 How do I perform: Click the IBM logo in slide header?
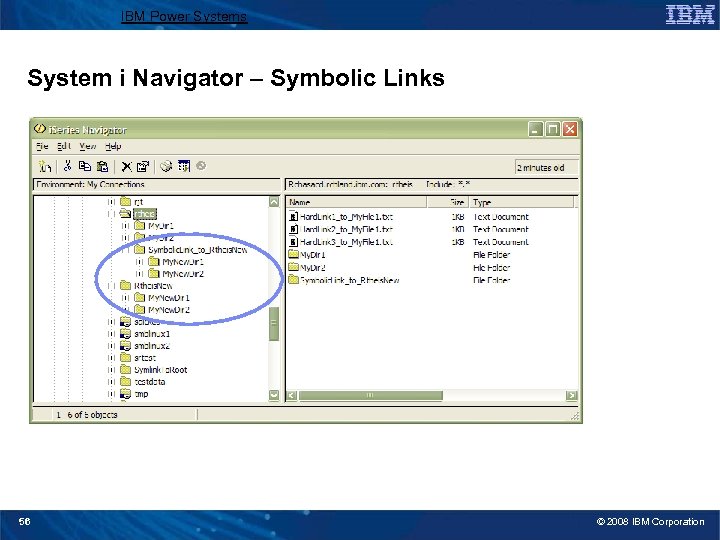tap(690, 15)
